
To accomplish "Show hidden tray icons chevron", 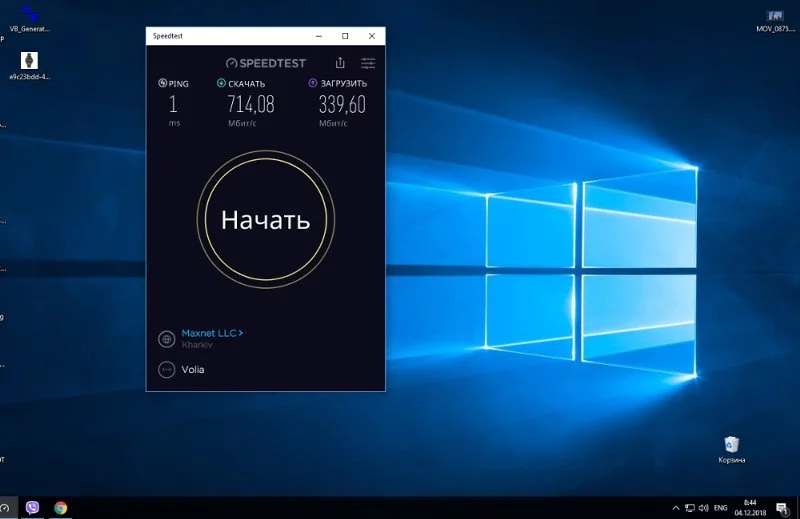I will tap(676, 508).
